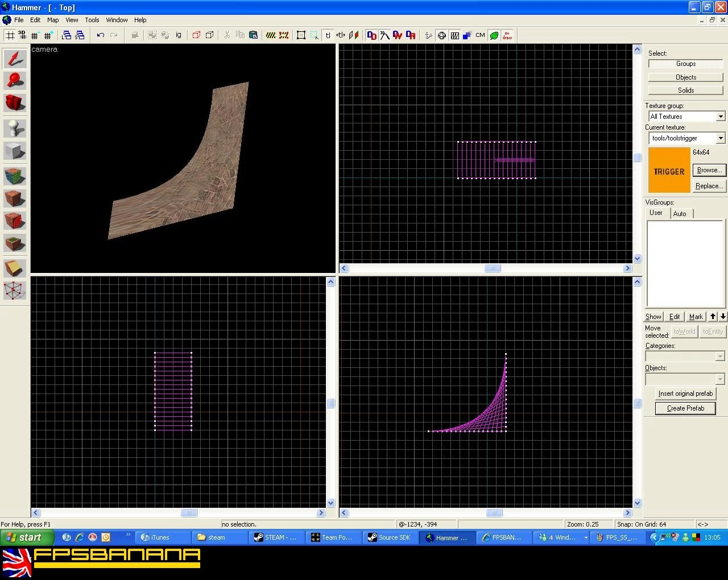Screen dimensions: 728x580
Task: Toggle texture lock tl button
Action: click(x=328, y=35)
